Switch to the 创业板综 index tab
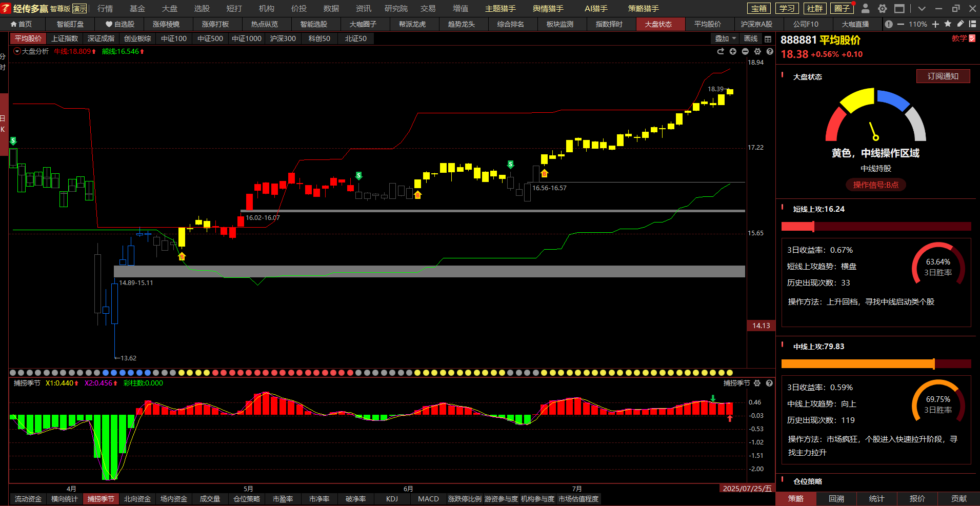Viewport: 980px width, 506px height. [x=137, y=38]
